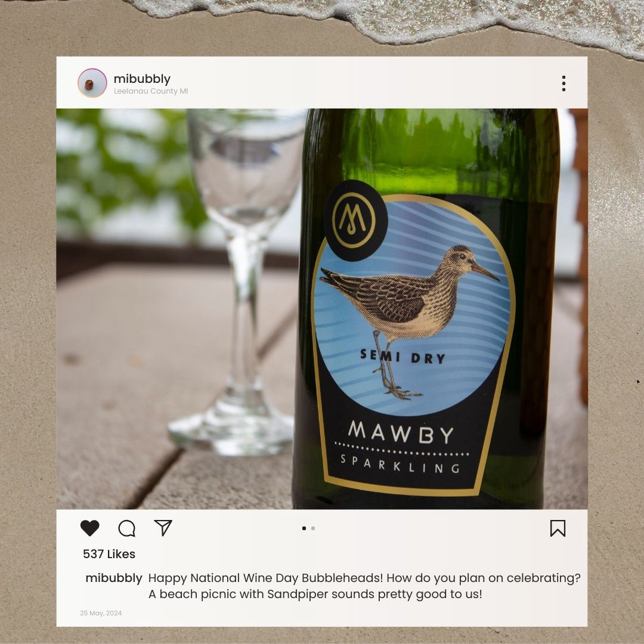
Task: Tap the SEMI DRY text on label
Action: tap(403, 357)
